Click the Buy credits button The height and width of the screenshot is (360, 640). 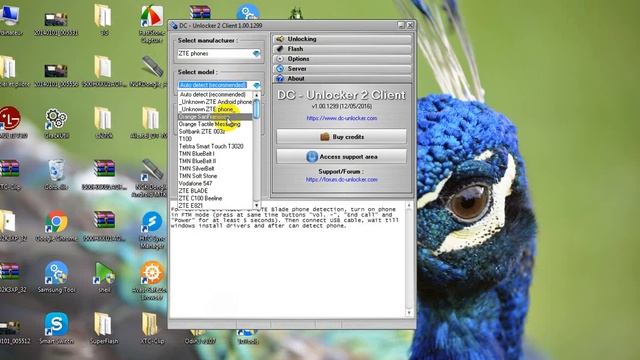tap(342, 137)
